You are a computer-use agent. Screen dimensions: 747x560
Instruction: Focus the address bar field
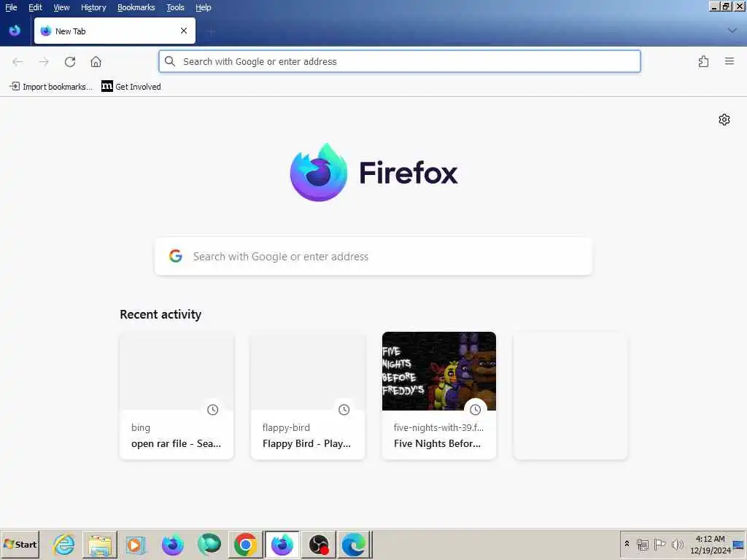pyautogui.click(x=399, y=61)
